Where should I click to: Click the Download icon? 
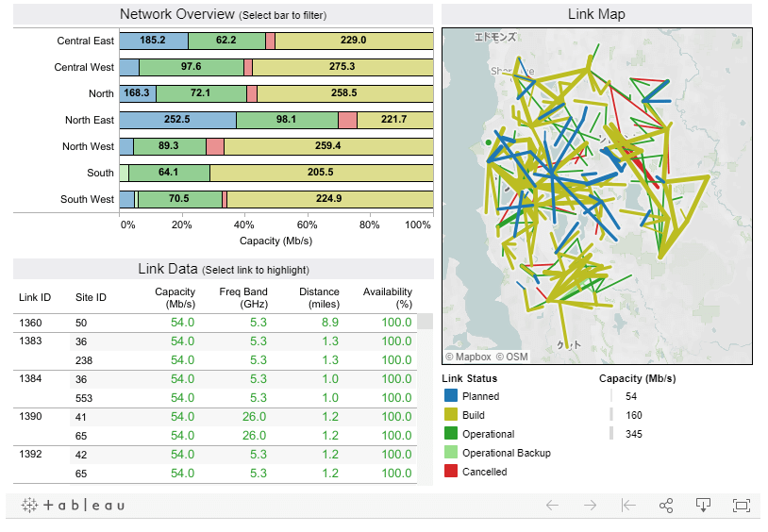pos(703,505)
